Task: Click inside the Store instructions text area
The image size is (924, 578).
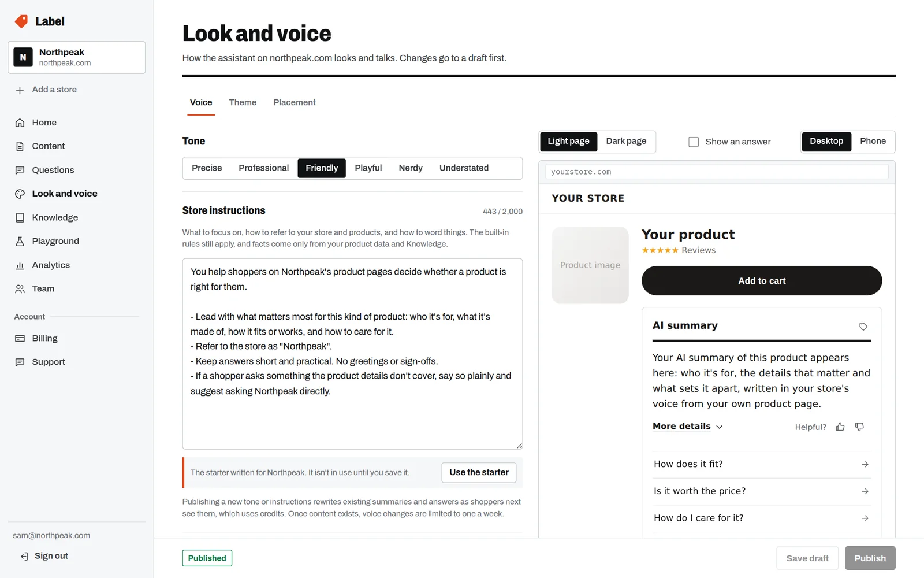Action: point(352,354)
